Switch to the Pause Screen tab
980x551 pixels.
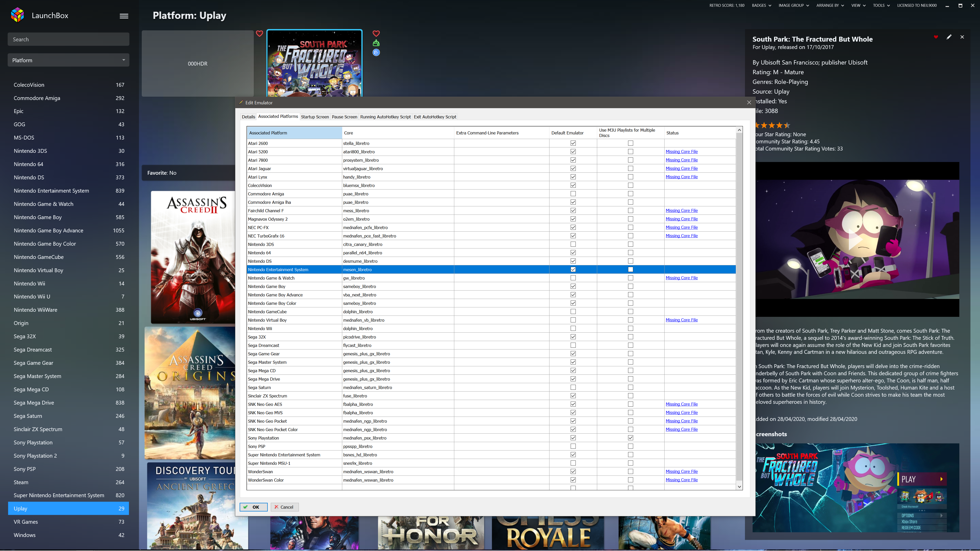(344, 117)
